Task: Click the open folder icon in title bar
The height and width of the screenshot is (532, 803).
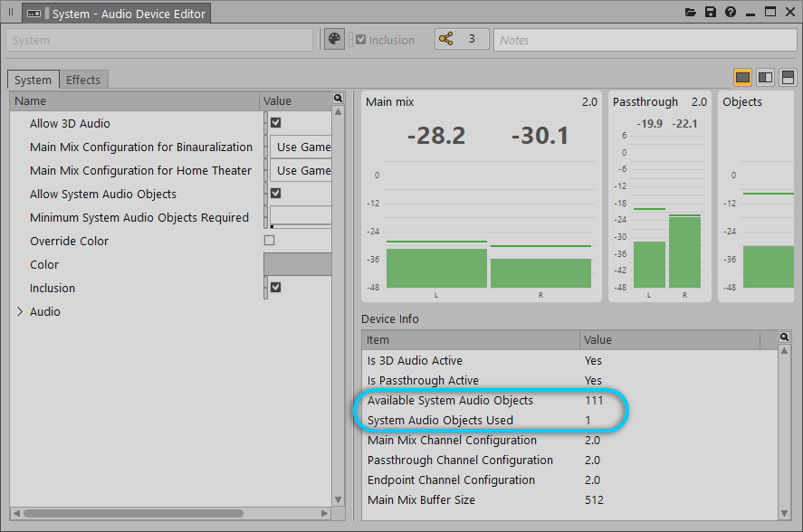Action: pos(691,13)
